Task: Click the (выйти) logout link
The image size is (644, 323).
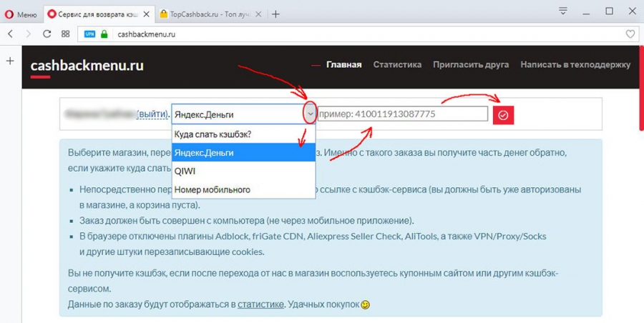Action: click(152, 114)
